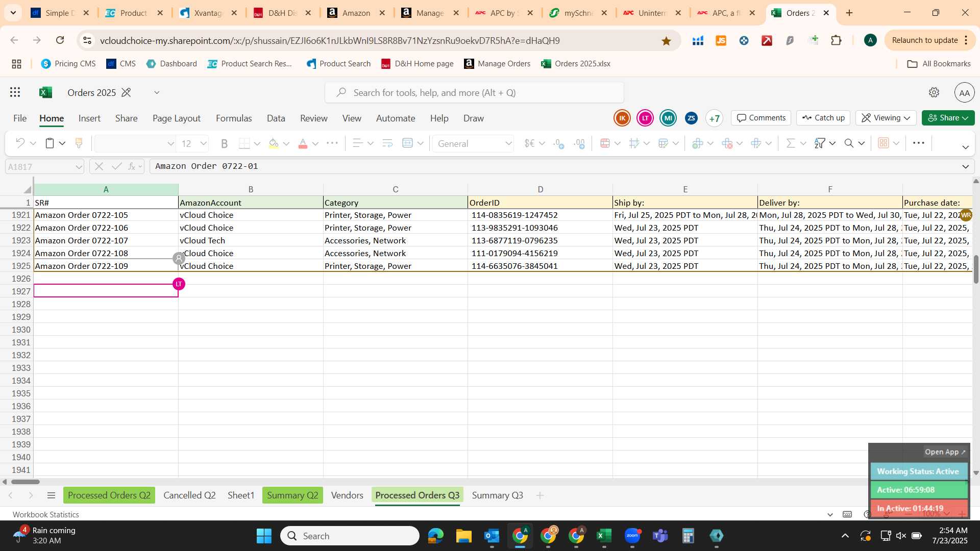980x551 pixels.
Task: Open all sheets list icon
Action: pyautogui.click(x=51, y=495)
